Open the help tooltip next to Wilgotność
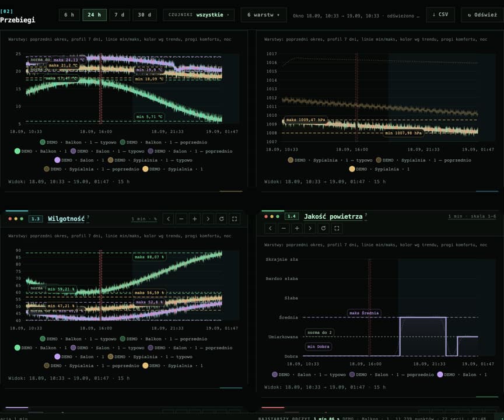 [88, 217]
